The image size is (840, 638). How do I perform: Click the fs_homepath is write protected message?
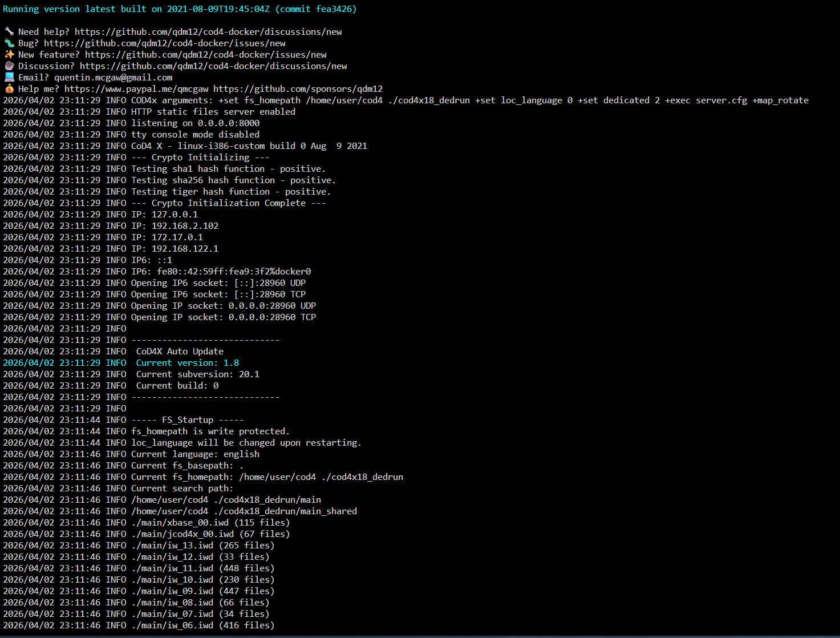(x=210, y=431)
